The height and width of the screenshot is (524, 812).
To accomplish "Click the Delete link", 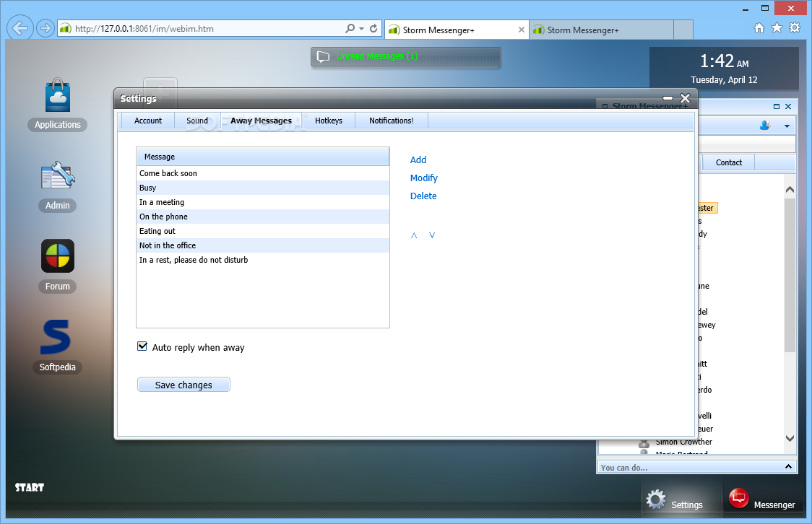I will point(423,196).
